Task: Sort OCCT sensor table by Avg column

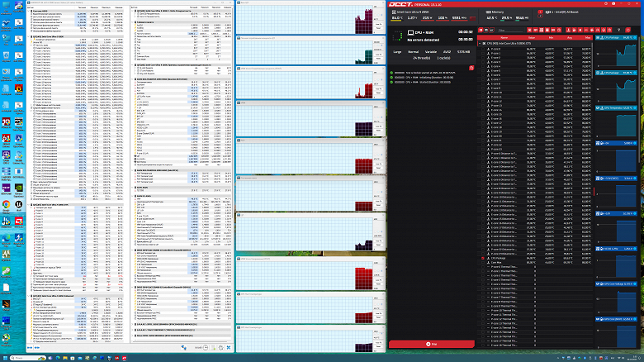Action: [x=570, y=37]
